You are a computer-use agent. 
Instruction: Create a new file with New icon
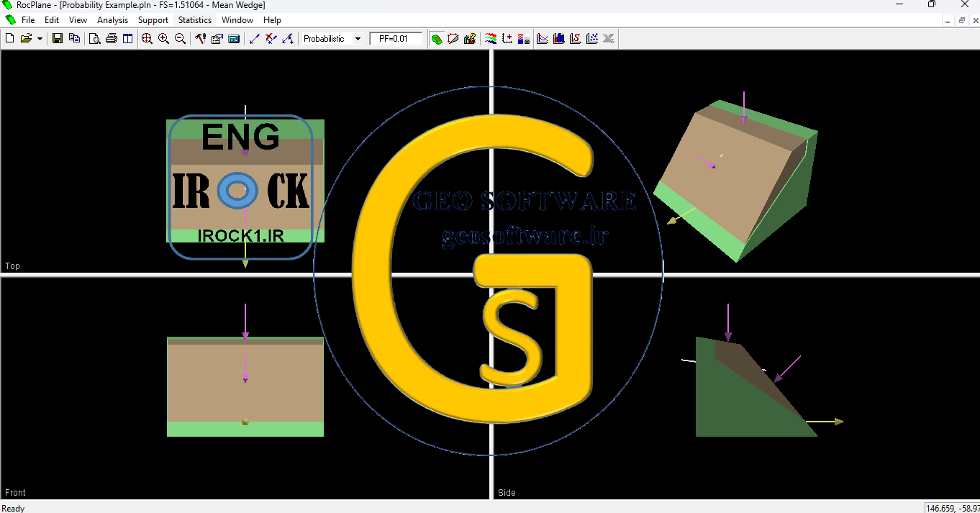click(x=10, y=38)
